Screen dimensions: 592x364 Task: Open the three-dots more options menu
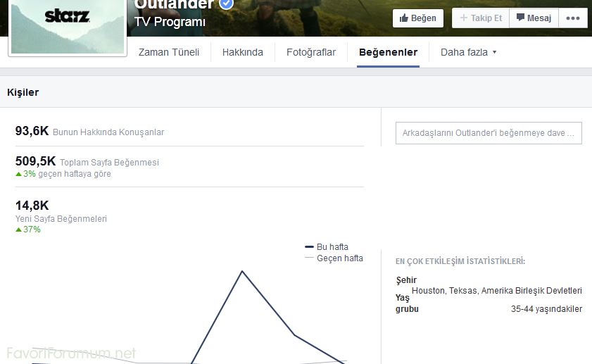tap(572, 18)
